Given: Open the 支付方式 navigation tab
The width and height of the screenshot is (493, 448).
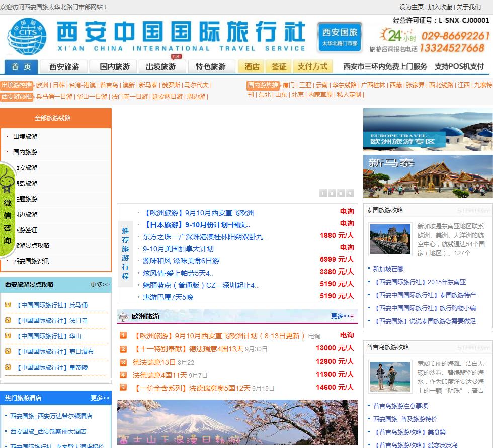Looking at the screenshot, I should point(313,66).
